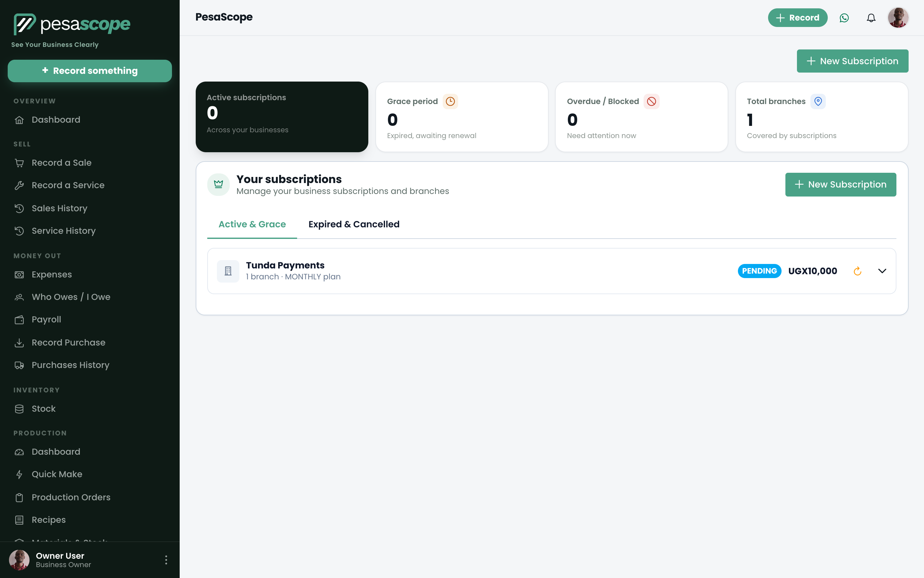This screenshot has width=924, height=578.
Task: Open notifications bell icon
Action: coord(871,18)
